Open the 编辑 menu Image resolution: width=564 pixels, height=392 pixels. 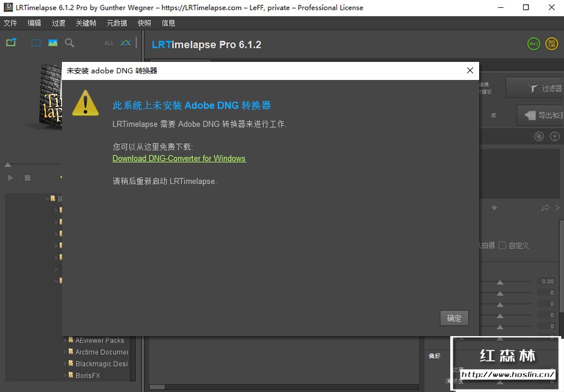34,23
